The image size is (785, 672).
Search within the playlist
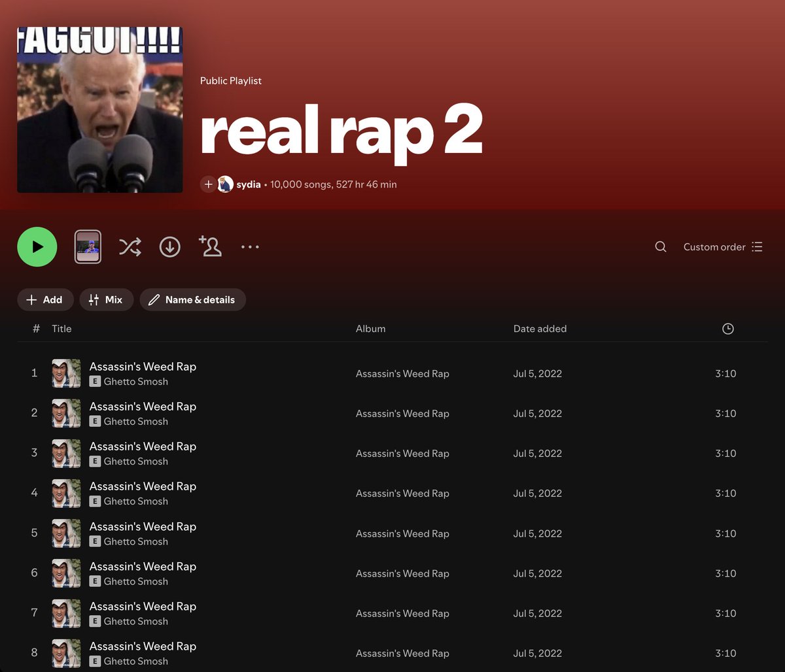(x=661, y=247)
